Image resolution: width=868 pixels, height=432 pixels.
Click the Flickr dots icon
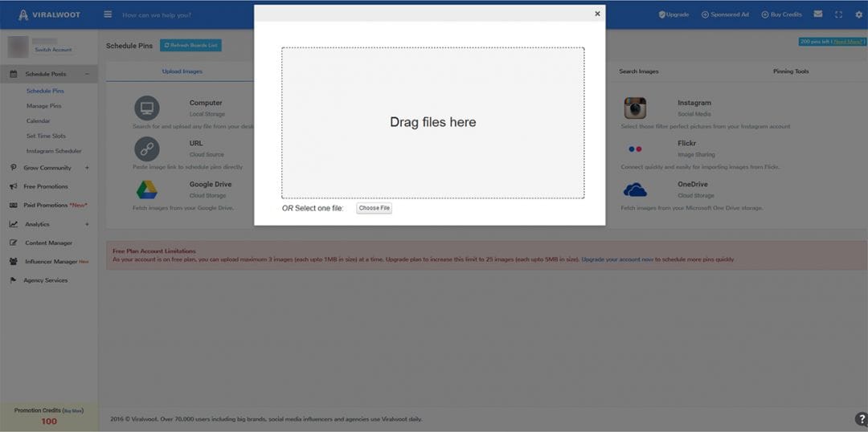(x=635, y=149)
